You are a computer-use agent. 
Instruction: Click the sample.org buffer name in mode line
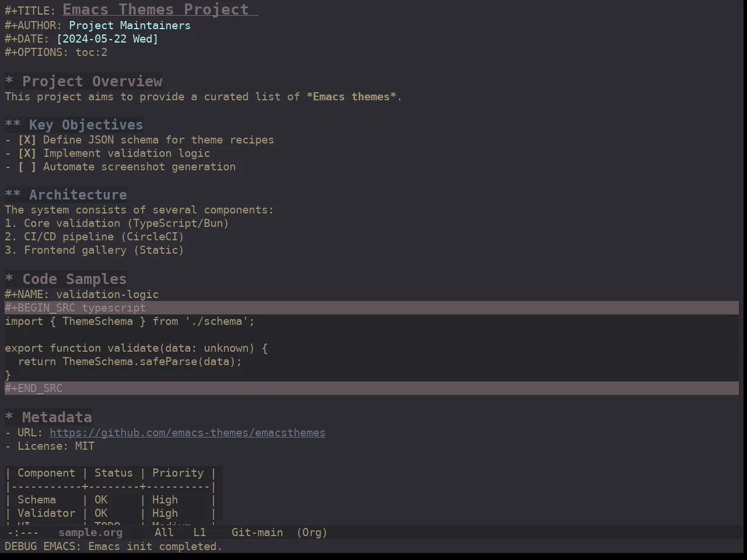pyautogui.click(x=90, y=533)
